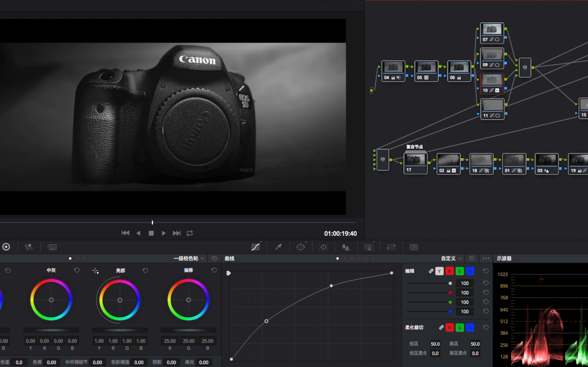The height and width of the screenshot is (367, 588).
Task: Adjust the Y intensity slider handle
Action: pyautogui.click(x=450, y=283)
